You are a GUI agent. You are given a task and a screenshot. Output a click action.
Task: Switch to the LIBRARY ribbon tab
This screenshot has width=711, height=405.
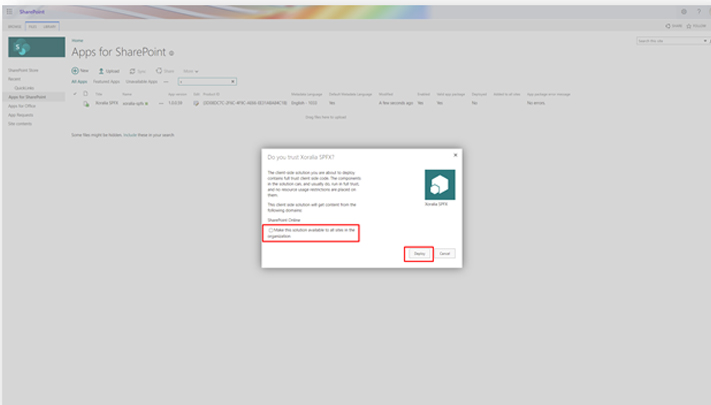49,27
